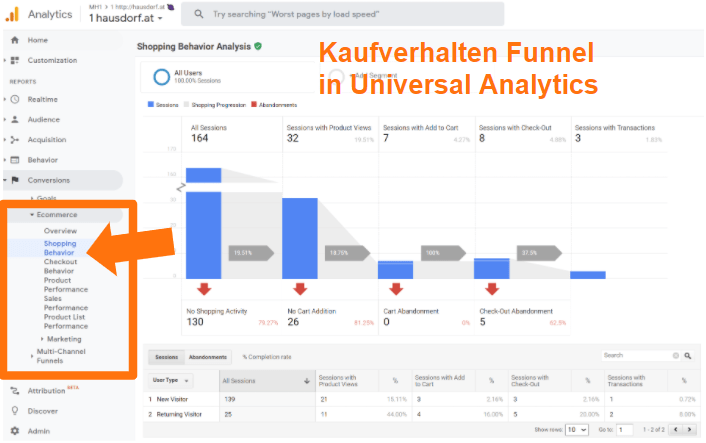Open Ecommerce Overview report
This screenshot has height=443, width=706.
coord(60,231)
